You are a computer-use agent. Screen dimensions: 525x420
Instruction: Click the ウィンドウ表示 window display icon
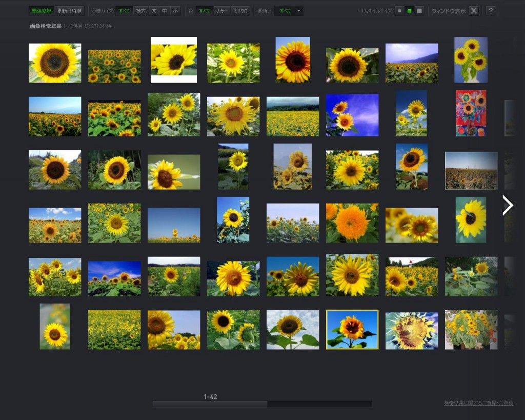[x=474, y=11]
